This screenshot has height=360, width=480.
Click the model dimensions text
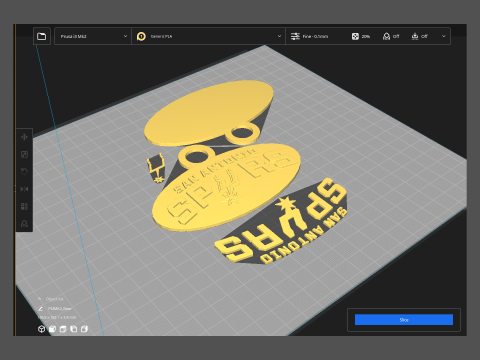coord(57,317)
